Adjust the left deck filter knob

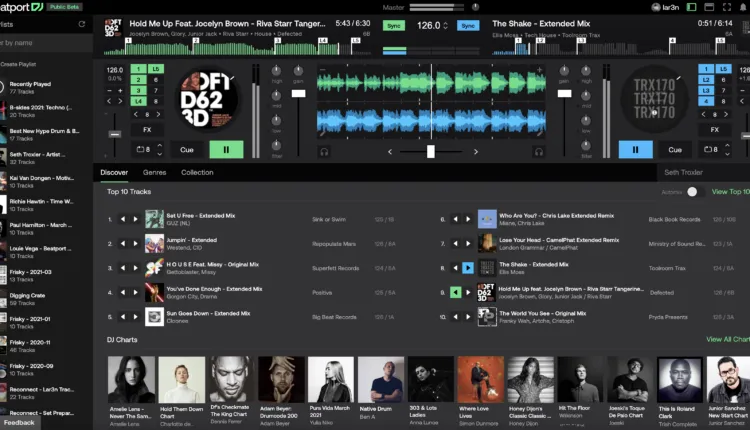(276, 145)
